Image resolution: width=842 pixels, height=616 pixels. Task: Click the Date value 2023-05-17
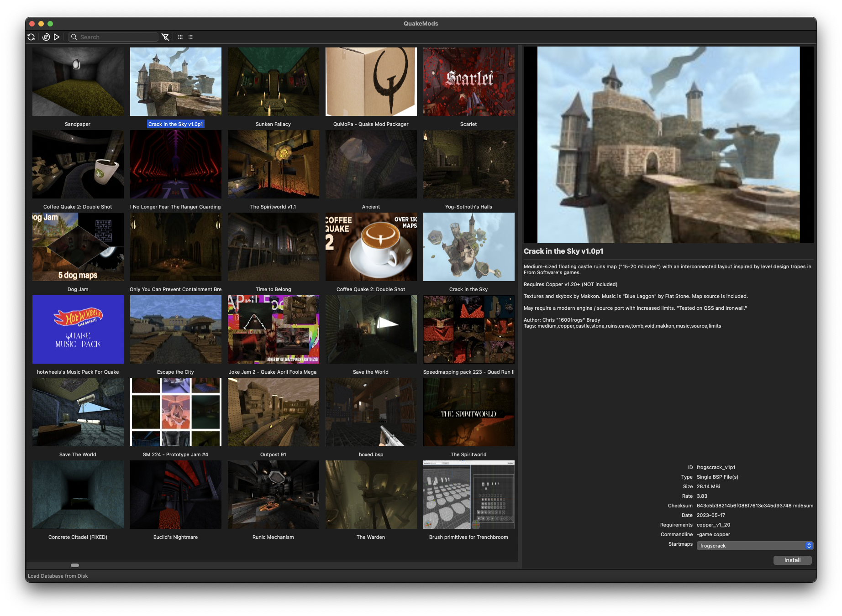point(711,515)
